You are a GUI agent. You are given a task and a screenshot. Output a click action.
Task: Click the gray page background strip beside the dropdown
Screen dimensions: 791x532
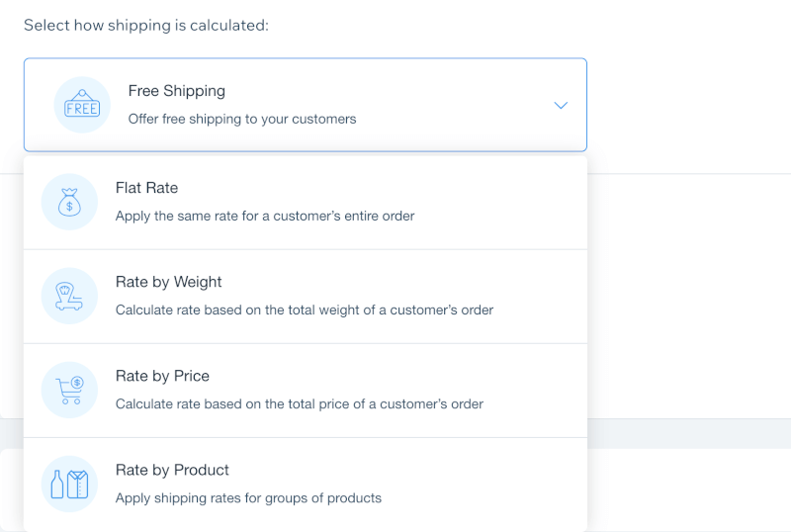click(689, 433)
